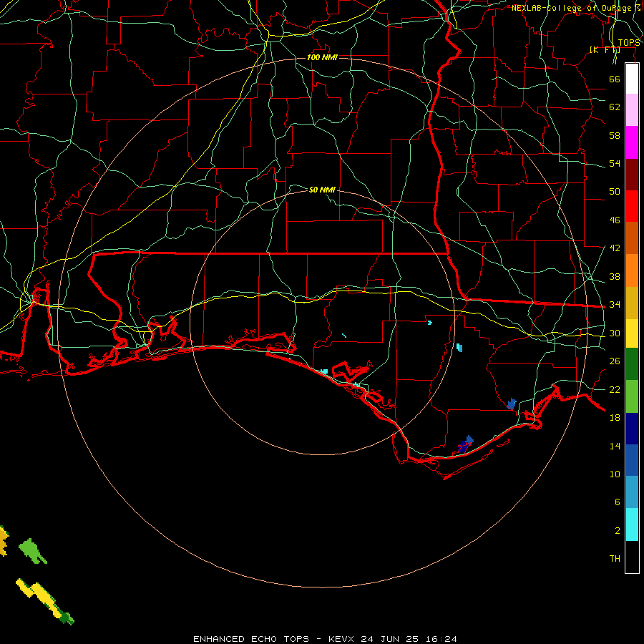Screen dimensions: 644x644
Task: Click the legend value 66
Action: coord(615,79)
